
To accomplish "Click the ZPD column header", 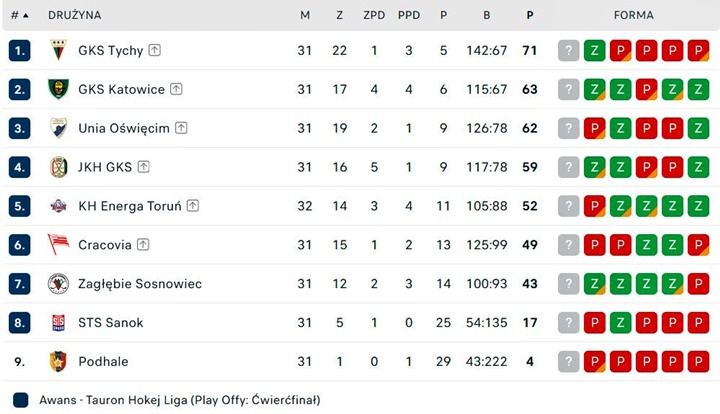I will 374,15.
